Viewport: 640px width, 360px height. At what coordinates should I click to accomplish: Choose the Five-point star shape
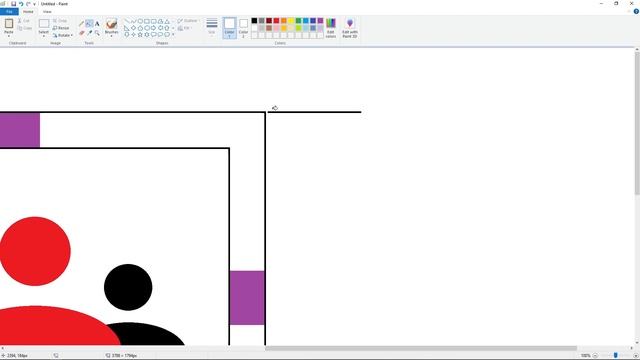140,35
